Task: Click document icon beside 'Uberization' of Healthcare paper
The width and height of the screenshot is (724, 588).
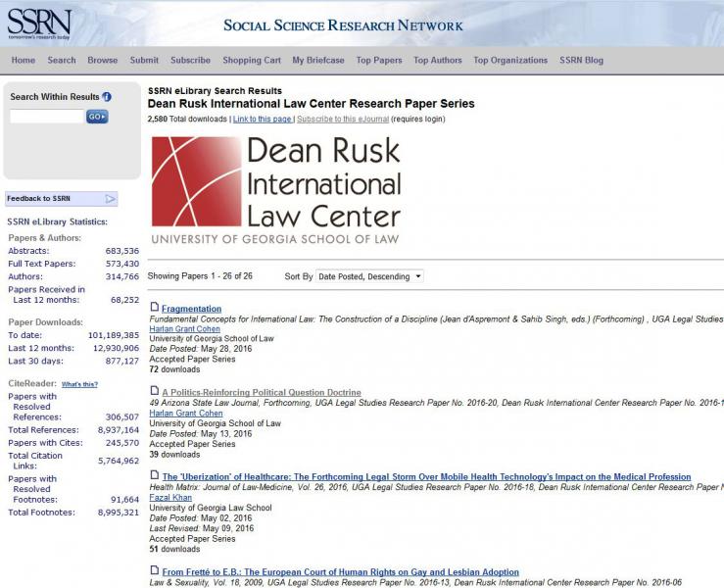Action: (x=154, y=476)
